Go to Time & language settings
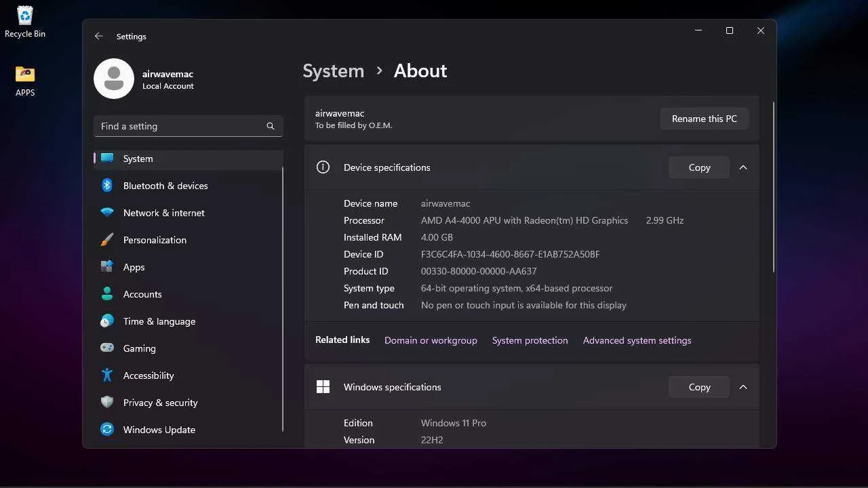The height and width of the screenshot is (488, 868). click(x=188, y=321)
